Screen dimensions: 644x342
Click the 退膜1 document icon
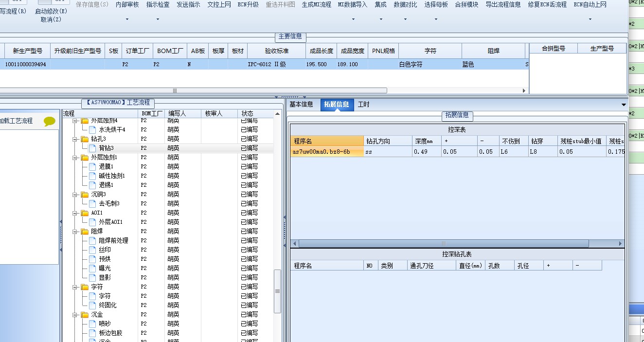[93, 167]
